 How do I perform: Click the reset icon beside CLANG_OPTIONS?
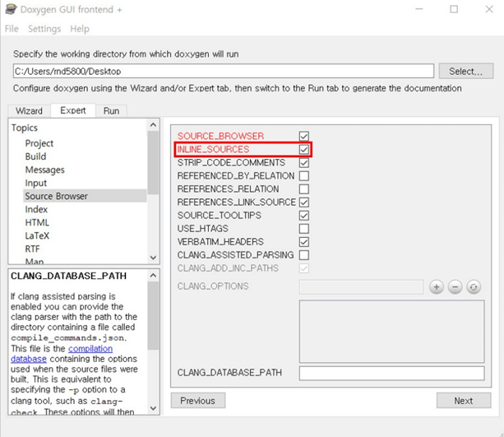click(474, 286)
